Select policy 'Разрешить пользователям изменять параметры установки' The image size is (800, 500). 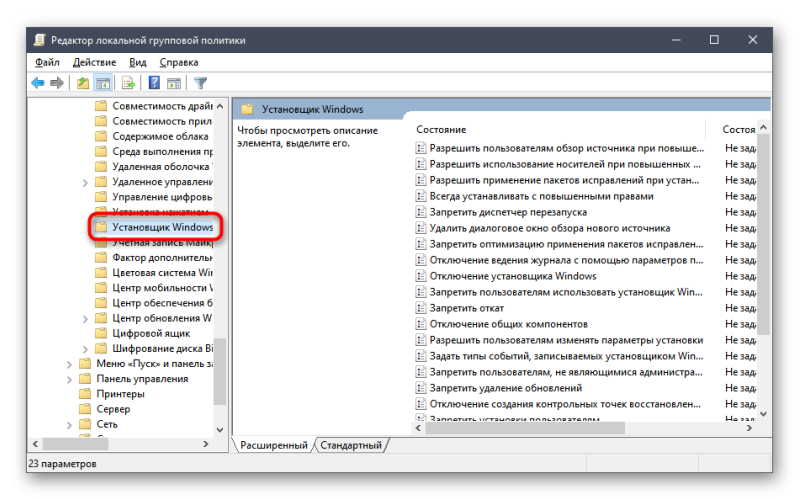pos(566,340)
